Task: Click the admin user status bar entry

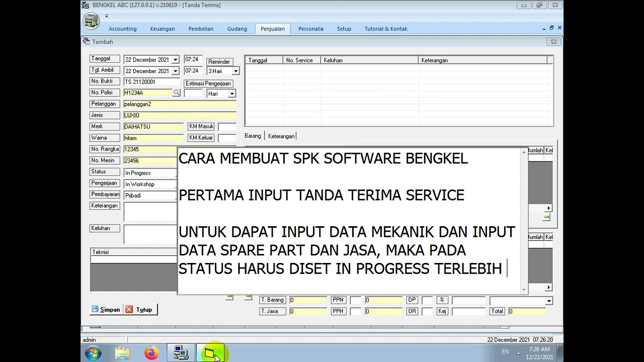Action: (x=89, y=340)
